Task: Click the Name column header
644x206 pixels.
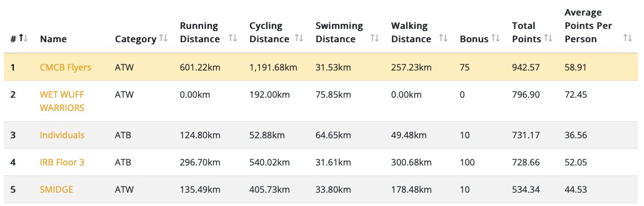Action: point(53,39)
